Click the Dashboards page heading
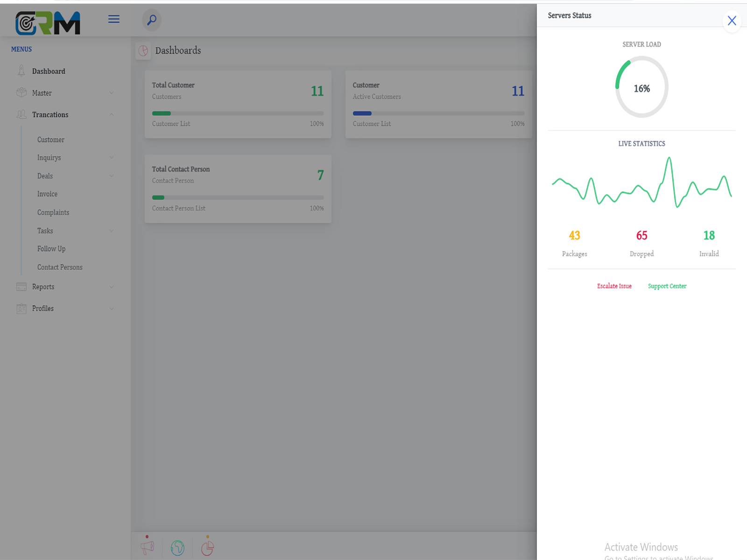This screenshot has height=560, width=747. (x=178, y=50)
